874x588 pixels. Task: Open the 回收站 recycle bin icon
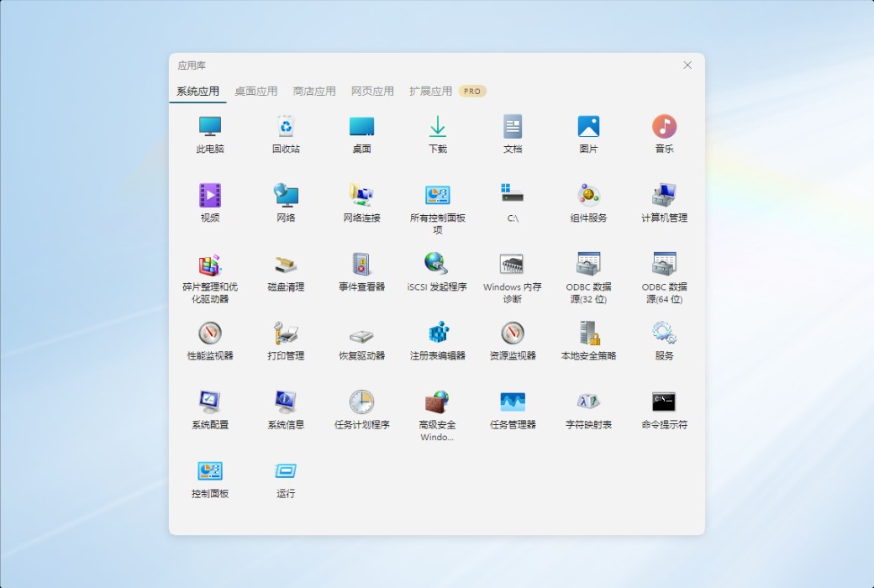[286, 127]
